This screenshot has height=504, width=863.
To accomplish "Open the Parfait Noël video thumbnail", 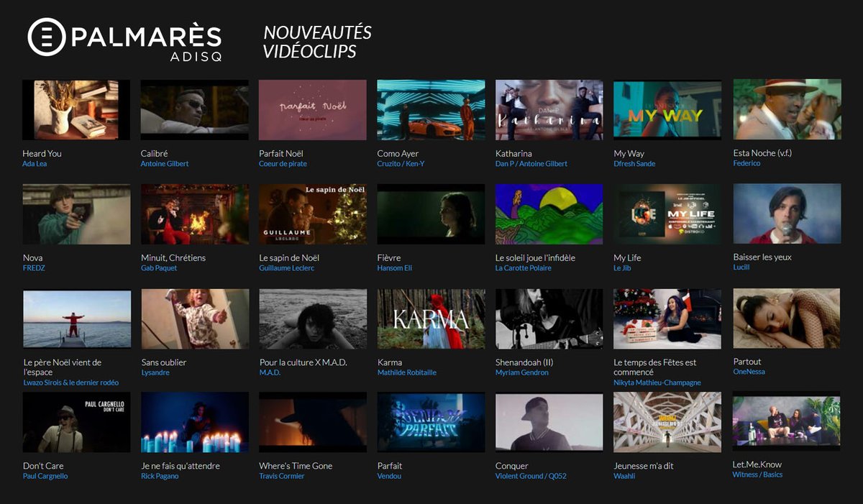I will pyautogui.click(x=313, y=110).
